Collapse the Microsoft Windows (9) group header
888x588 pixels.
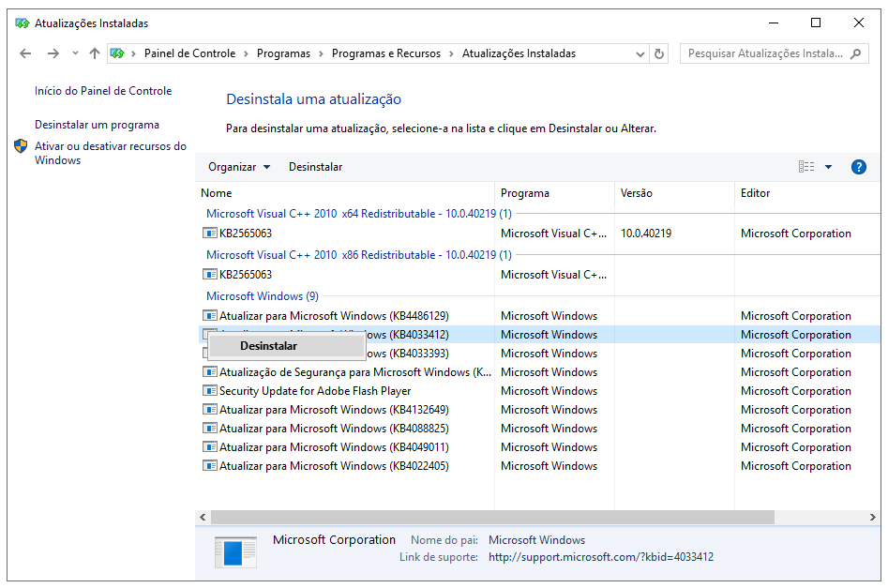pos(262,296)
